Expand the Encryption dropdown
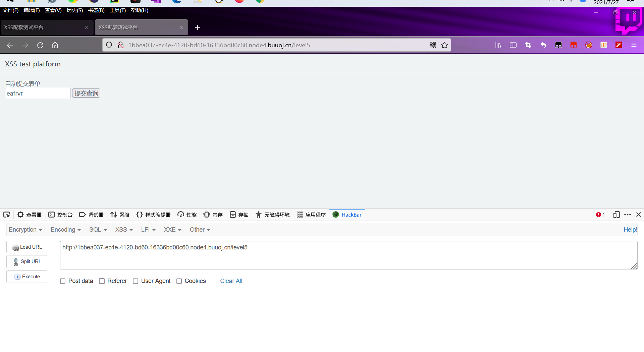This screenshot has width=644, height=352. click(x=25, y=230)
